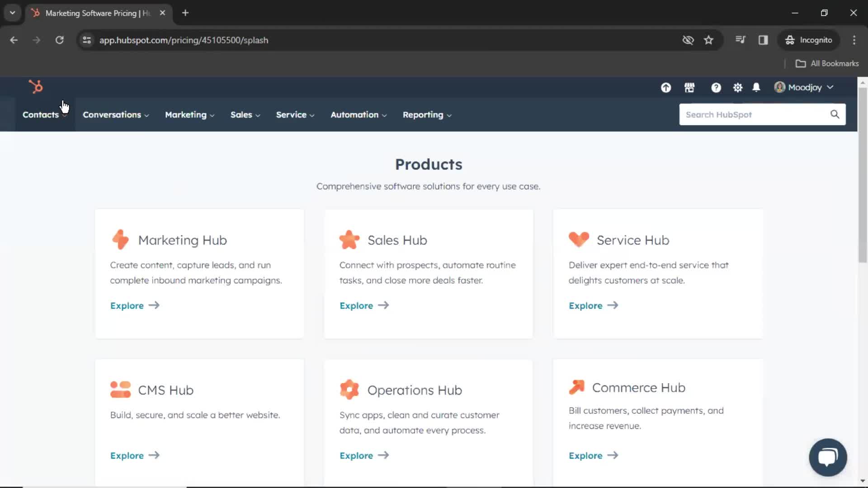Toggle incognito mode indicator
868x488 pixels.
pos(809,40)
